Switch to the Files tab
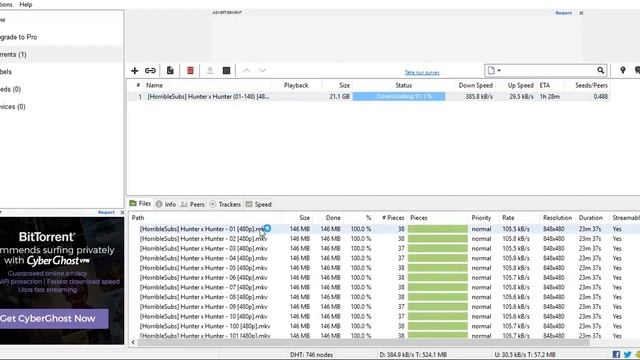Screen dimensions: 640x360 click(140, 204)
